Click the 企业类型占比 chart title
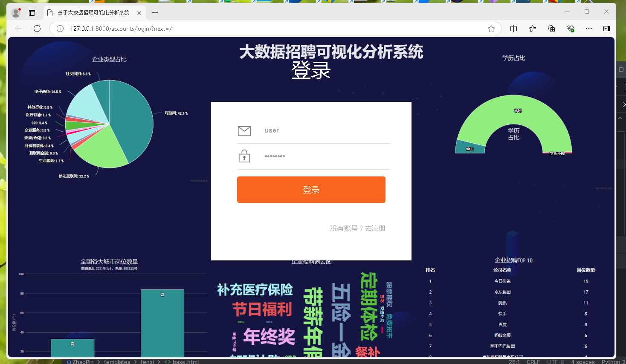 [109, 59]
